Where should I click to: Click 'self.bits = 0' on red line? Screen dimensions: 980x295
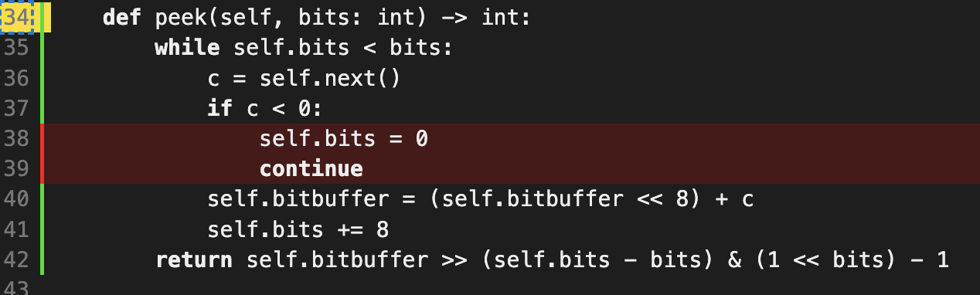[x=344, y=138]
